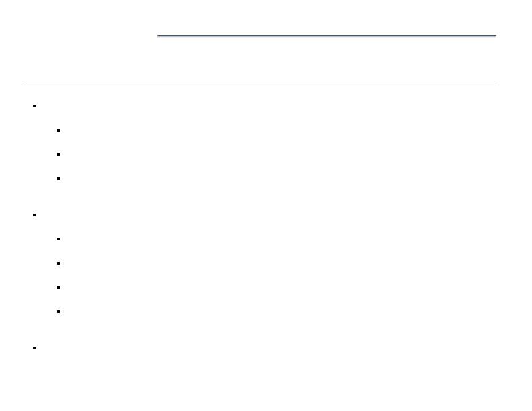Image resolution: width=532 pixels, height=411 pixels.
Task: Select the middle of the gray divider line
Action: click(260, 85)
